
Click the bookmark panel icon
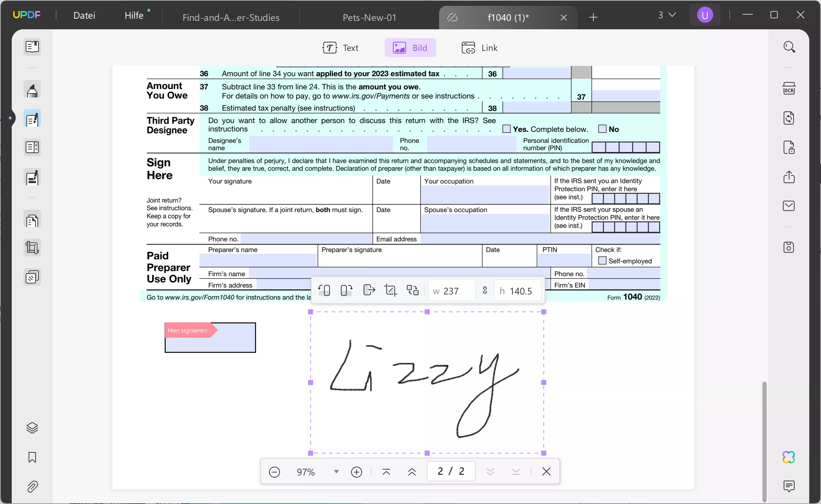(32, 457)
